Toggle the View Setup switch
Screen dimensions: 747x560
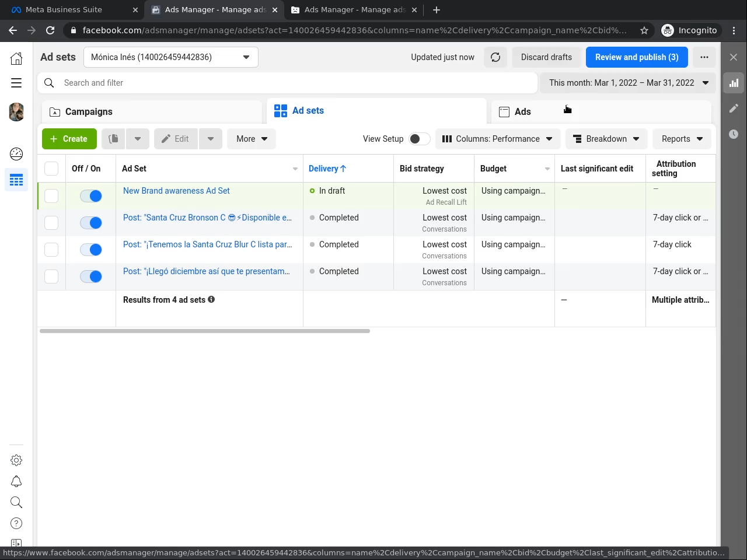click(x=419, y=139)
